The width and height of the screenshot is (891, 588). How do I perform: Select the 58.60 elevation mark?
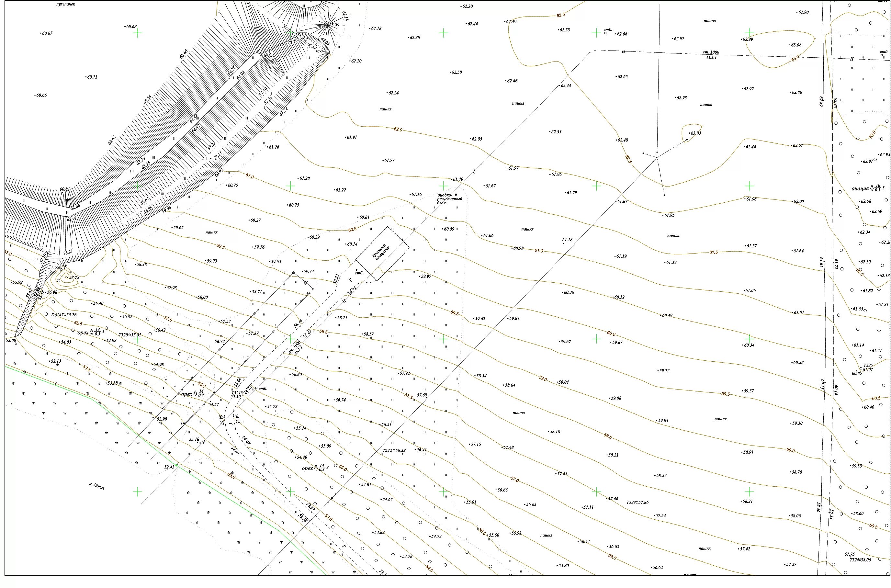858,514
